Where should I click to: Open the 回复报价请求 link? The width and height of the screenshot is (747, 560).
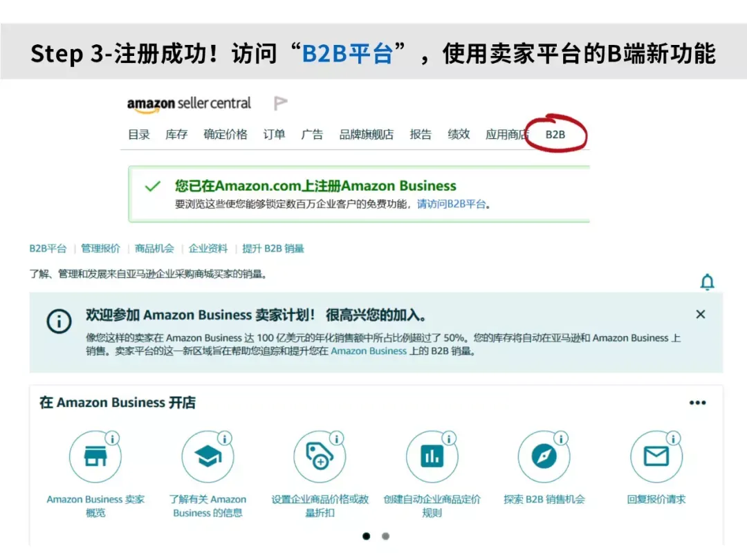pos(656,500)
